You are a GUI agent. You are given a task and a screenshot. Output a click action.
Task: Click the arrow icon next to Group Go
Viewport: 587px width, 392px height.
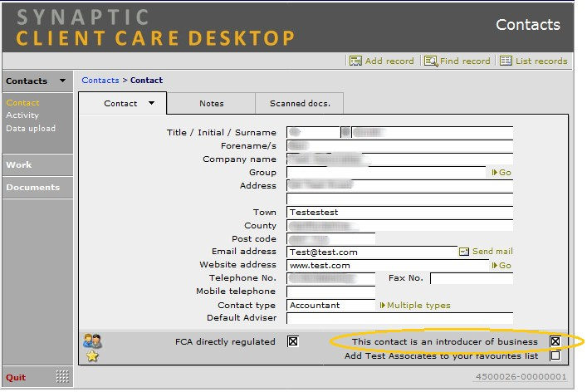tap(494, 172)
